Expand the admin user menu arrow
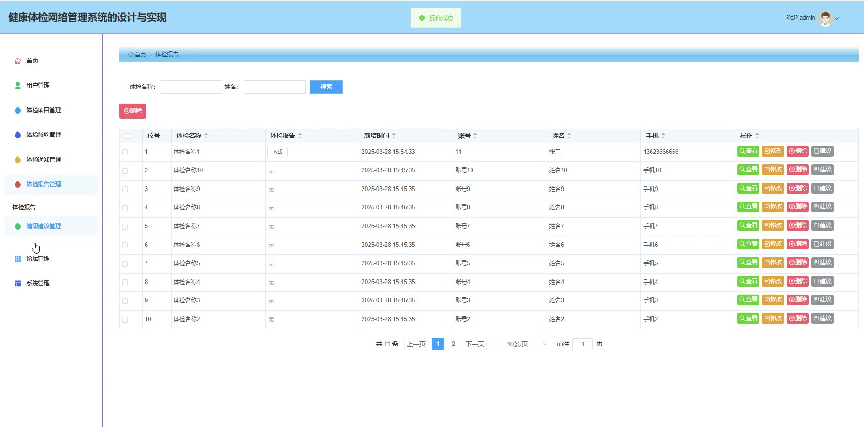Image resolution: width=868 pixels, height=427 pixels. 837,19
